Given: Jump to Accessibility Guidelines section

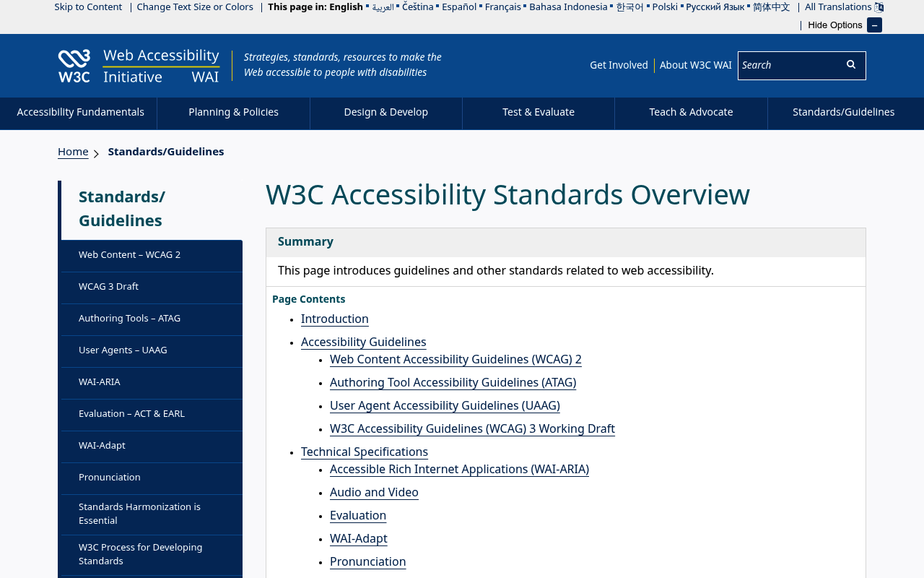Looking at the screenshot, I should point(364,342).
